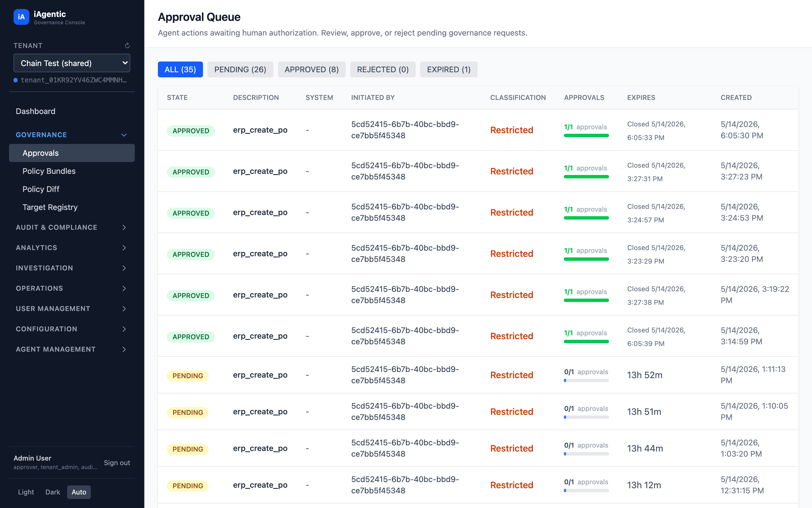Click APPROVED badge for 6:05:30 PM request
Screen dimensions: 812x508
click(x=191, y=131)
